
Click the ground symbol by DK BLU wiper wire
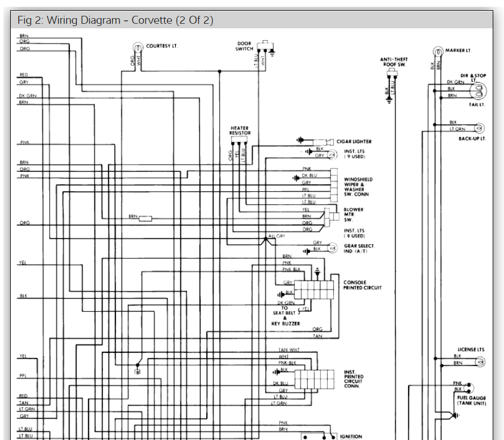[x=296, y=178]
